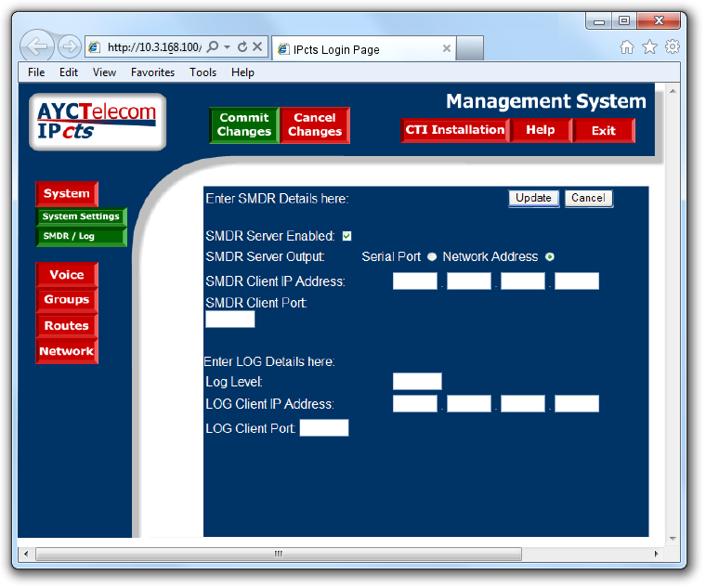This screenshot has width=706, height=588.
Task: Click the browser Back arrow button
Action: [x=36, y=46]
